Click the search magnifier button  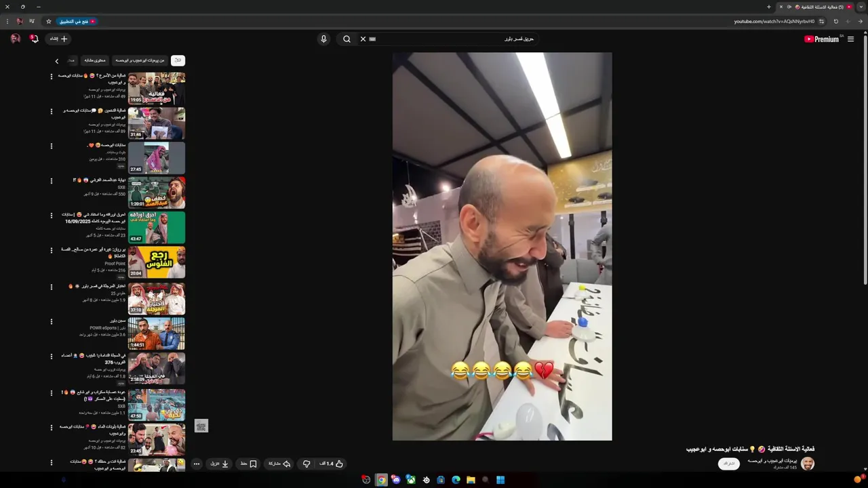347,39
